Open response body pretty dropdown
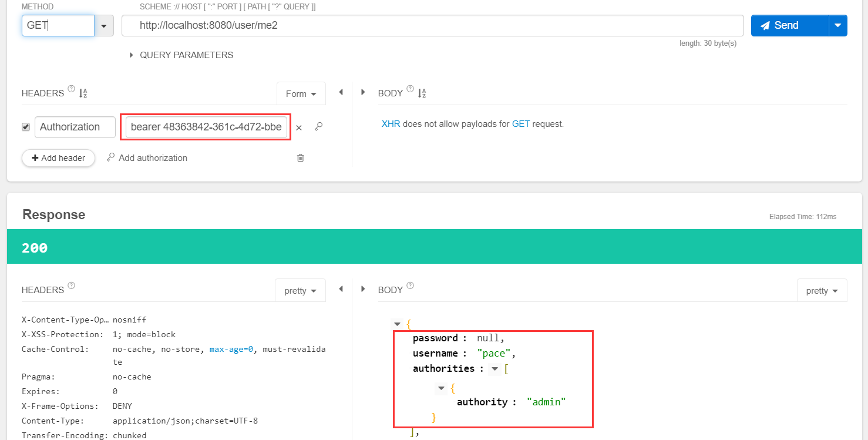The width and height of the screenshot is (868, 440). pyautogui.click(x=822, y=291)
